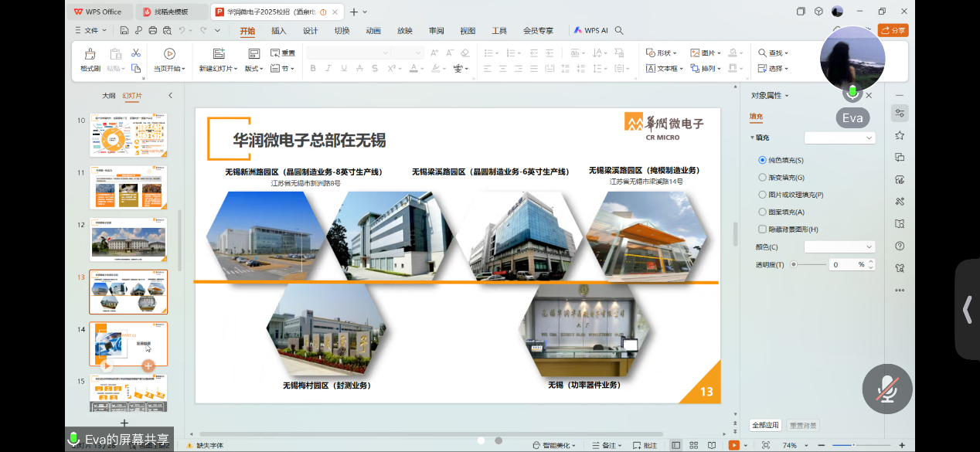Close the Object Properties (对象属性) pane
The height and width of the screenshot is (452, 980).
point(869,95)
